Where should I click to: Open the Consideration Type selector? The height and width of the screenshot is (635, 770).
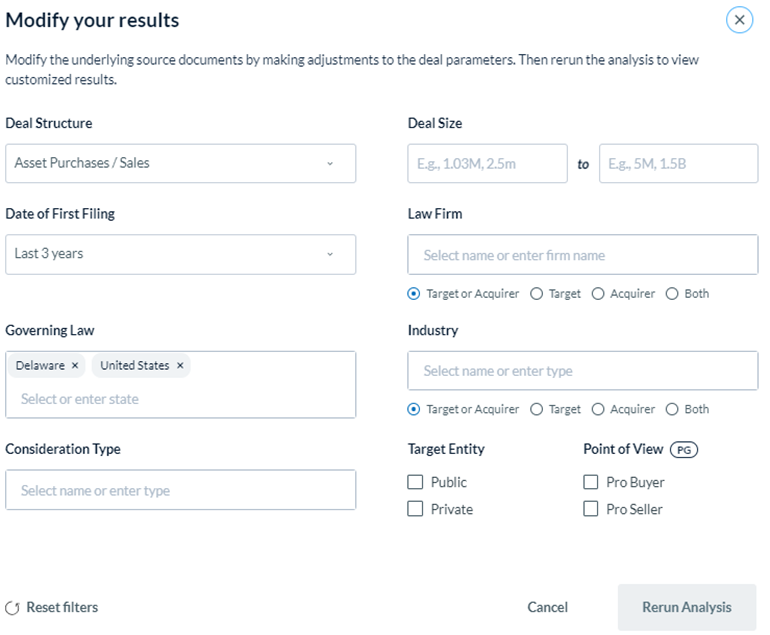pyautogui.click(x=180, y=490)
